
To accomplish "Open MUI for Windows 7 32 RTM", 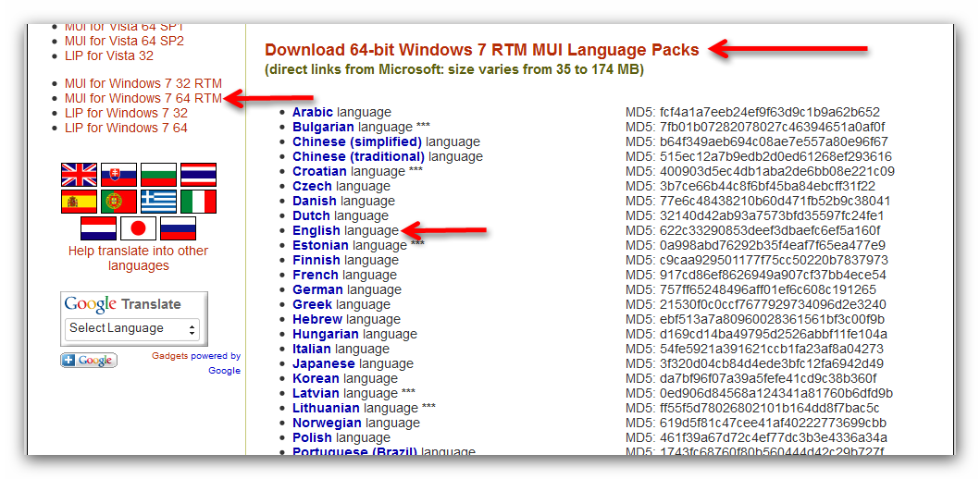I will point(143,83).
